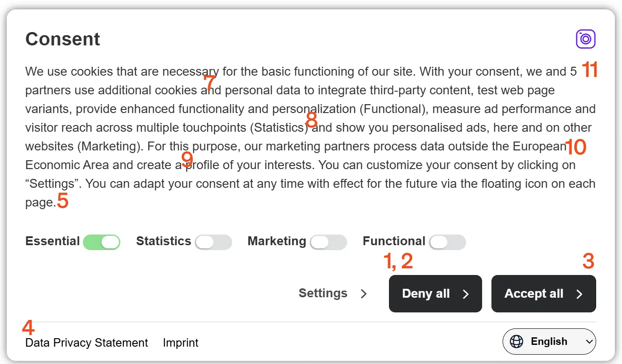This screenshot has width=622, height=364.
Task: Click the chevron arrow beside Settings
Action: pyautogui.click(x=364, y=294)
